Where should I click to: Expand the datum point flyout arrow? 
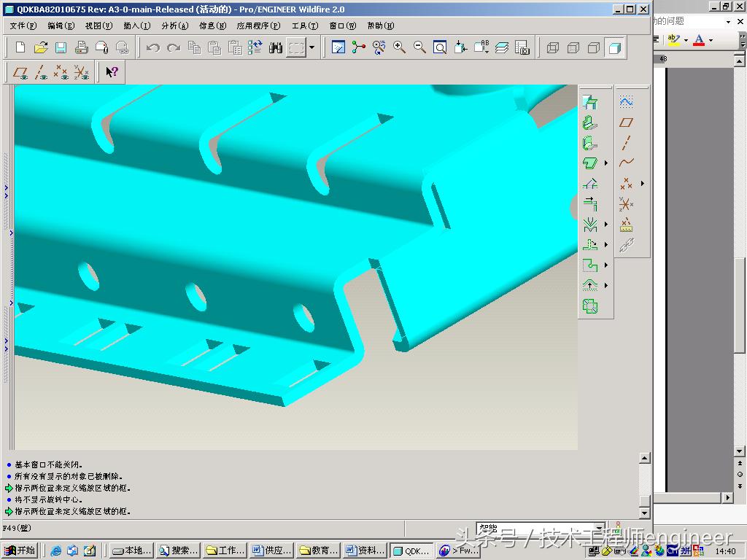point(642,183)
